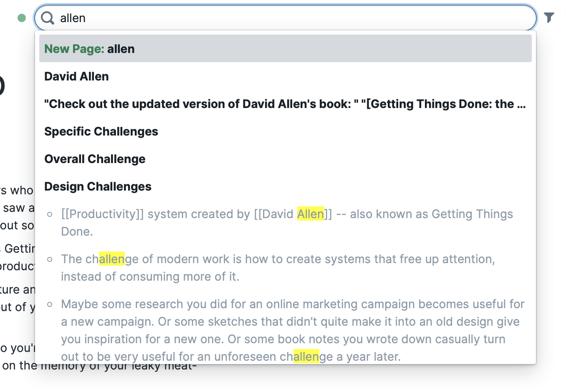566x392 pixels.
Task: Go to the "Specific Challenges" result
Action: pyautogui.click(x=101, y=131)
